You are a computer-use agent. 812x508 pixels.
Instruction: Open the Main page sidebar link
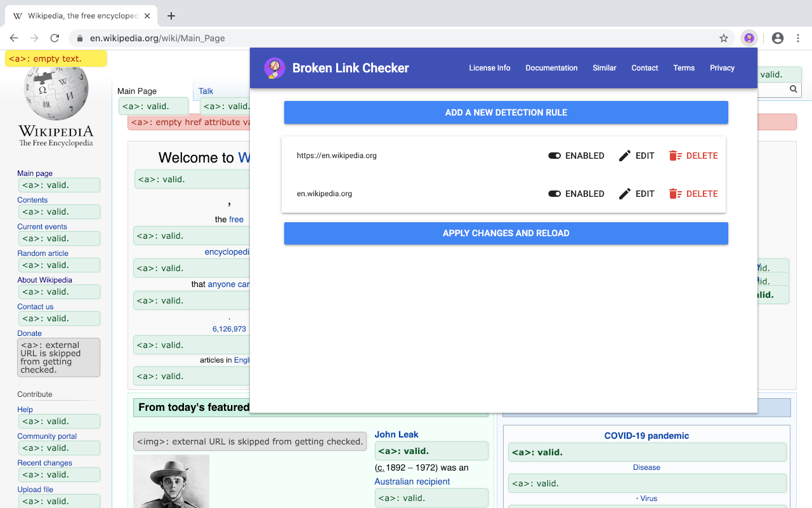pos(35,173)
